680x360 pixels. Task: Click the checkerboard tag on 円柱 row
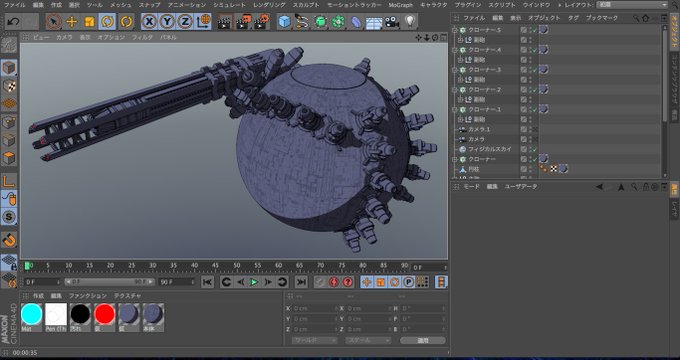[x=553, y=169]
